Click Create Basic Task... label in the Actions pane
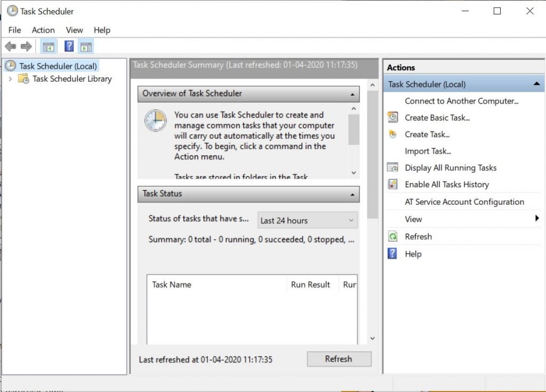Viewport: 546px width, 392px height. click(437, 118)
